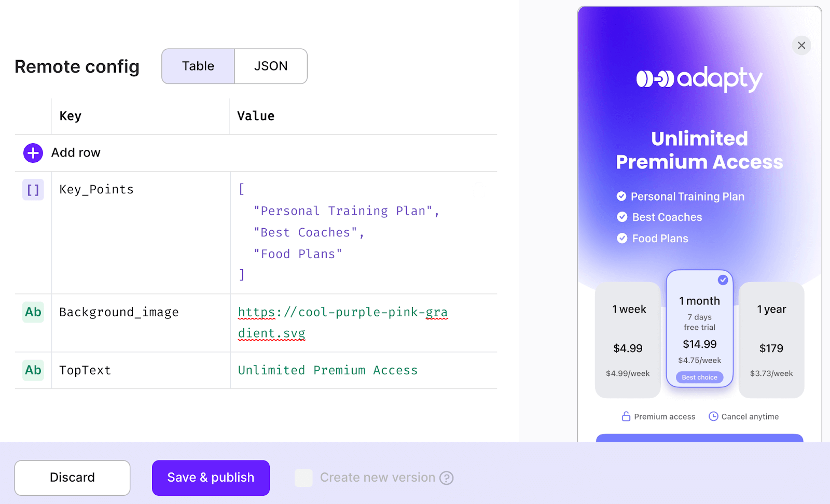Click the purple plus Add row icon

pyautogui.click(x=33, y=153)
